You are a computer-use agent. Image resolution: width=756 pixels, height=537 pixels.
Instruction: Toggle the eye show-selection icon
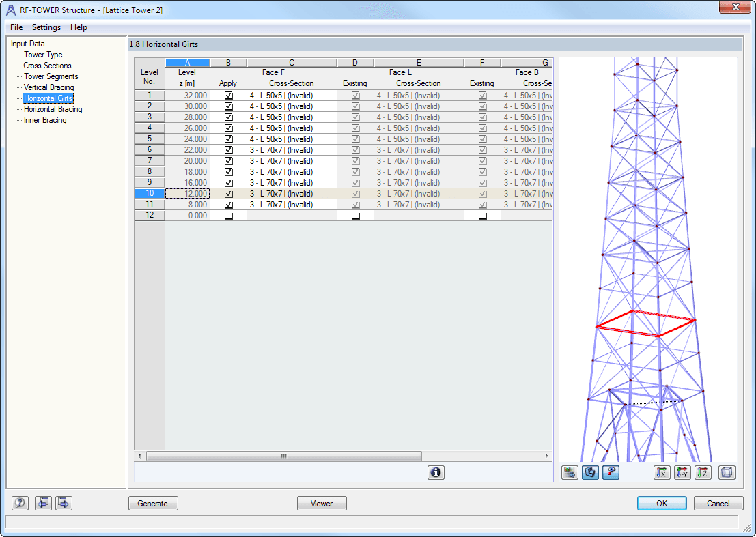pos(611,472)
